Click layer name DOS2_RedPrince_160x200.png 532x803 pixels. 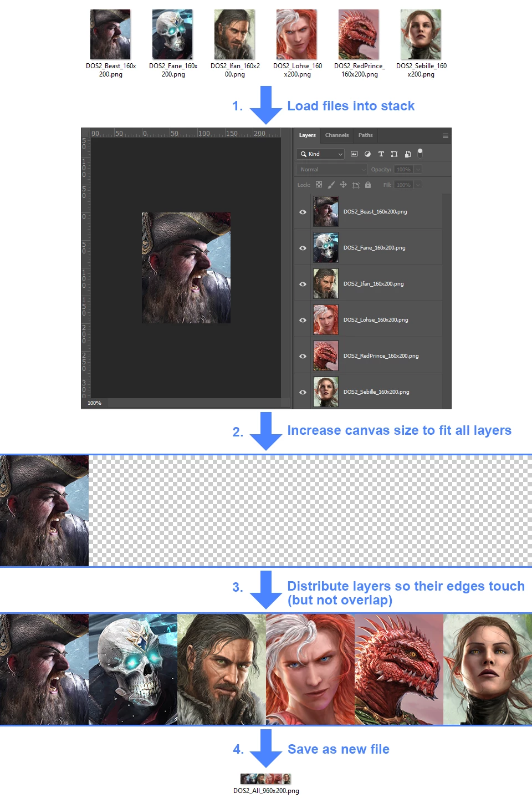(381, 356)
